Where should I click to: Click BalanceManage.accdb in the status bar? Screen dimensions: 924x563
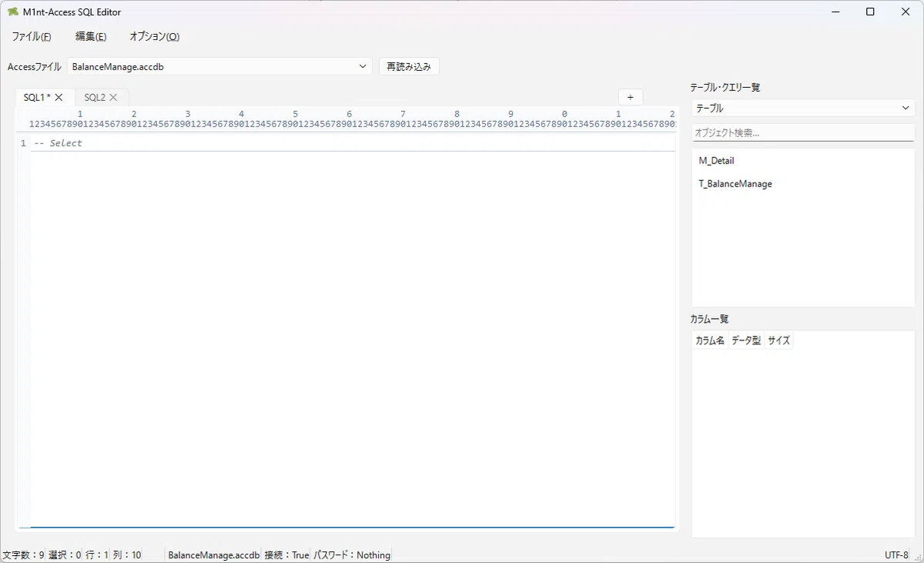214,555
